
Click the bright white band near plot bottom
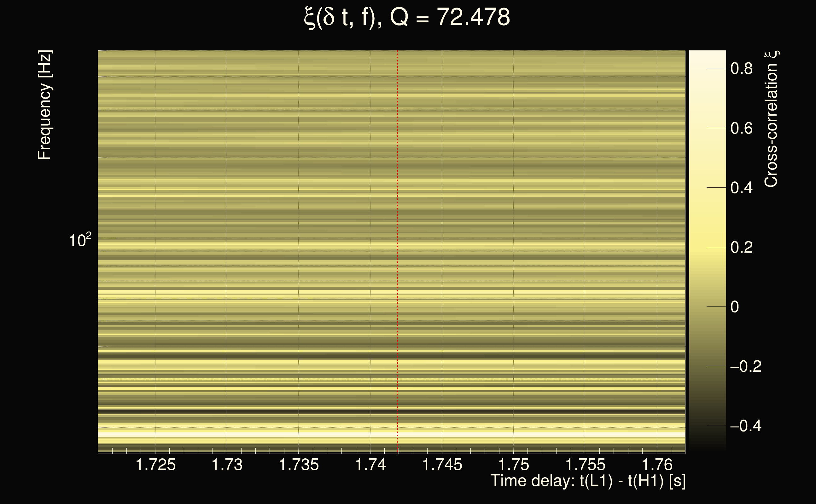tap(334, 435)
